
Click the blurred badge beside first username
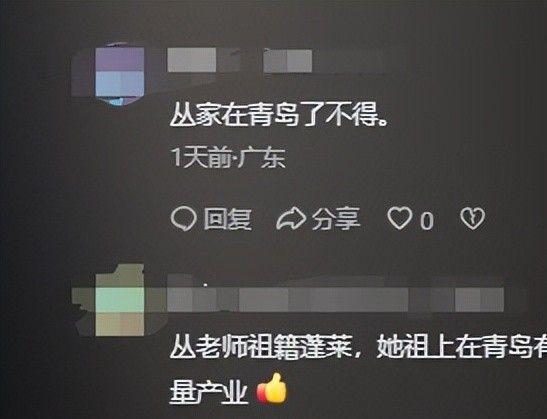[x=287, y=61]
